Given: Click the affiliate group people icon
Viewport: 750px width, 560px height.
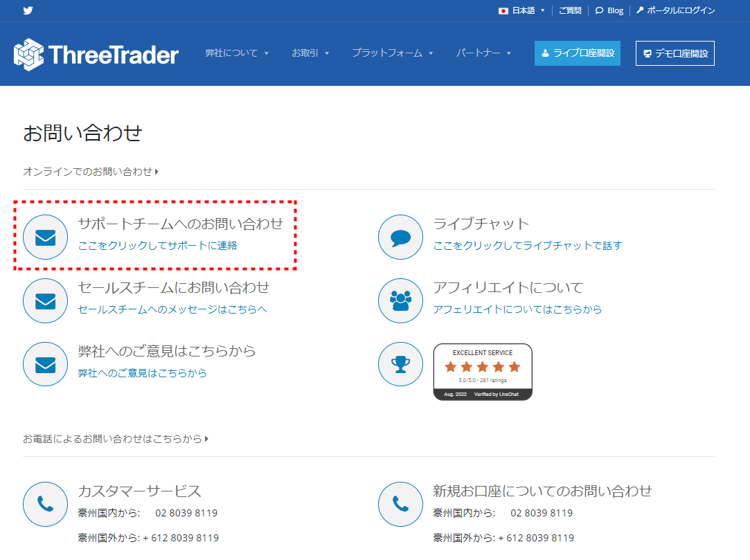Looking at the screenshot, I should pos(400,301).
